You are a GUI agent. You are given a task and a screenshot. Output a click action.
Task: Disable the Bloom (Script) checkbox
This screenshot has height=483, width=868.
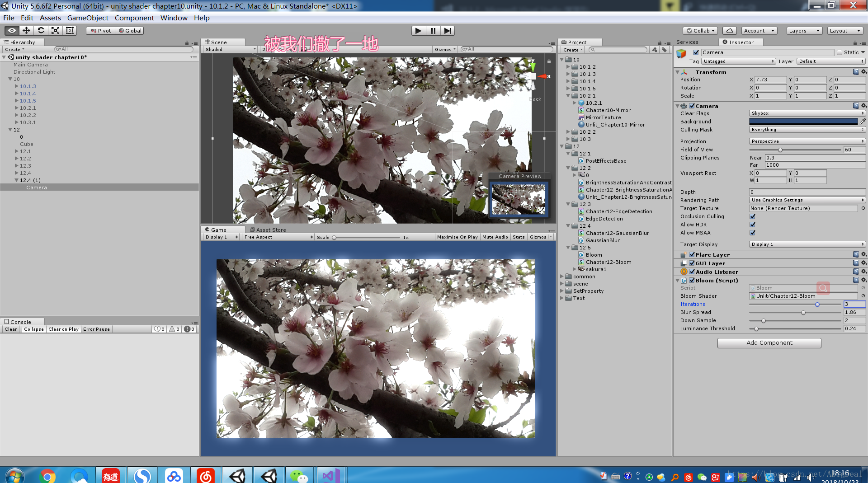pos(692,280)
